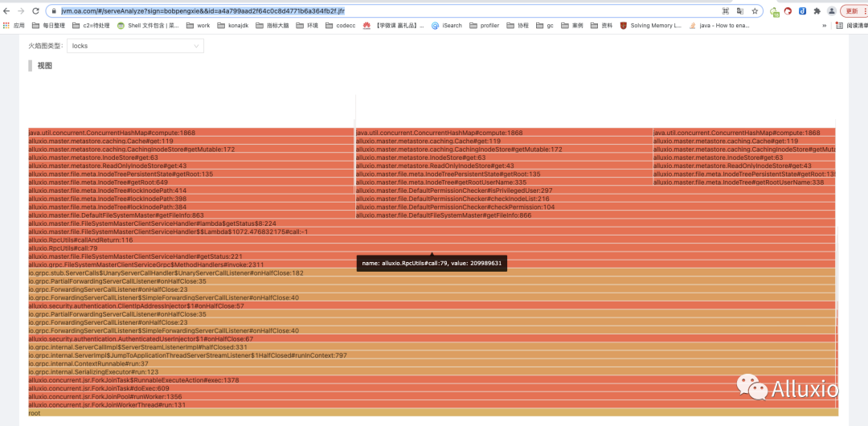Generate QR code for this page
Viewport: 868px width, 426px height.
point(726,11)
